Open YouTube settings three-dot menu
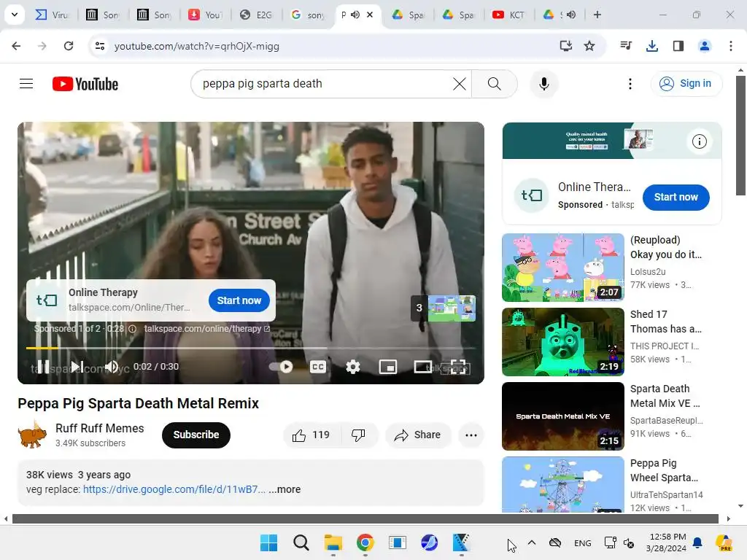 (630, 84)
